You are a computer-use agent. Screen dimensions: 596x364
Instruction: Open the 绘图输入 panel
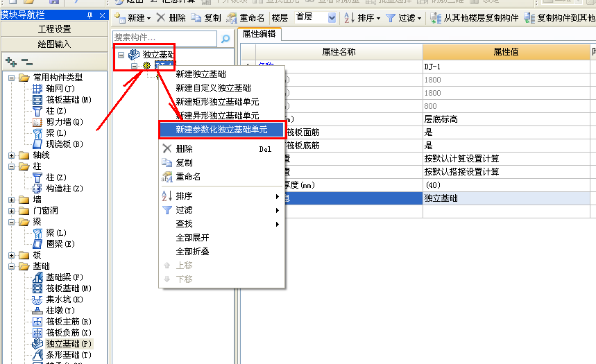[54, 44]
